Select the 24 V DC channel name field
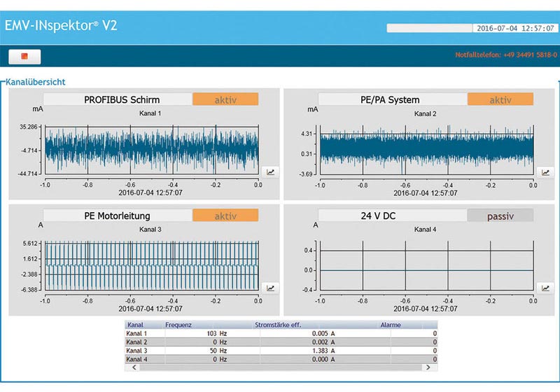The width and height of the screenshot is (560, 392). pyautogui.click(x=393, y=216)
